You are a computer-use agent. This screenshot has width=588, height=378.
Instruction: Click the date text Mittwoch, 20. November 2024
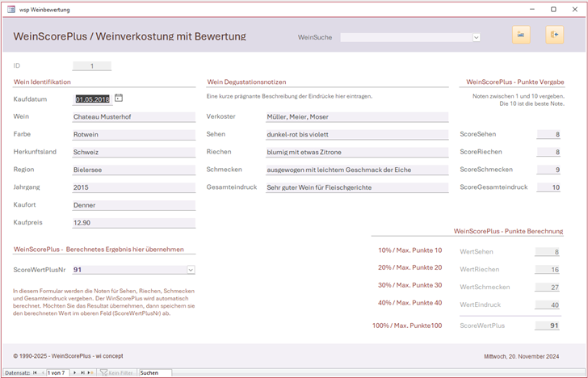coord(521,356)
